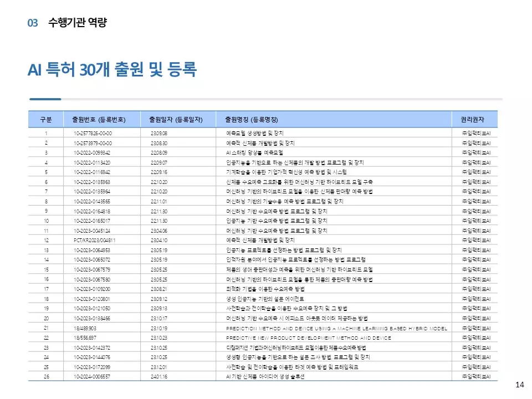The width and height of the screenshot is (532, 399).
Task: Click patent number 10-2573979-00-00
Action: tap(93, 143)
